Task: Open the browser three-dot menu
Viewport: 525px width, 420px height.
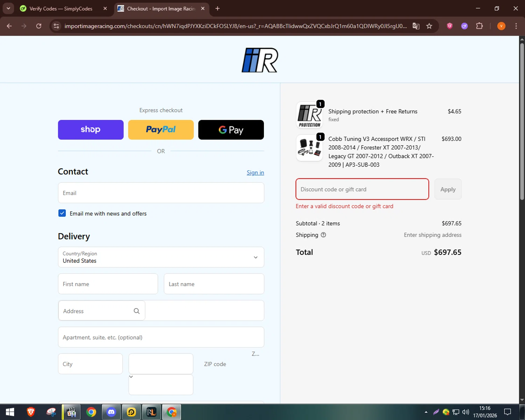Action: point(516,26)
